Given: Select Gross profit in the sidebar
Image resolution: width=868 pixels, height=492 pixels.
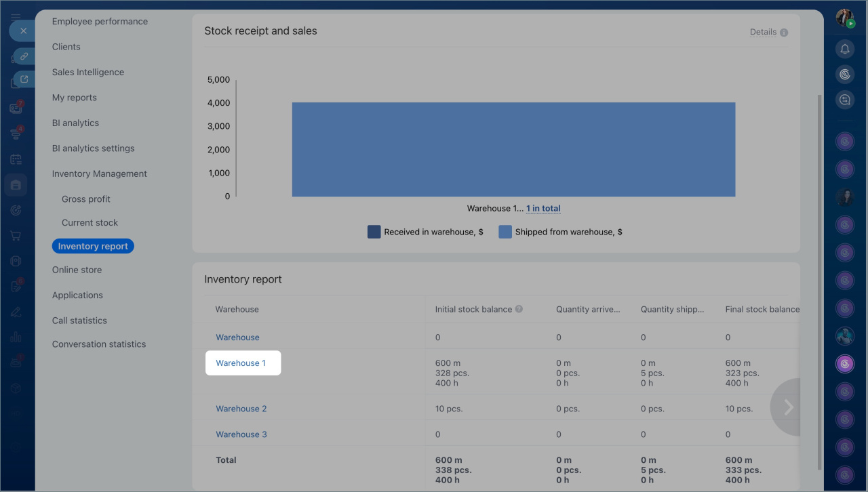Looking at the screenshot, I should tap(86, 199).
